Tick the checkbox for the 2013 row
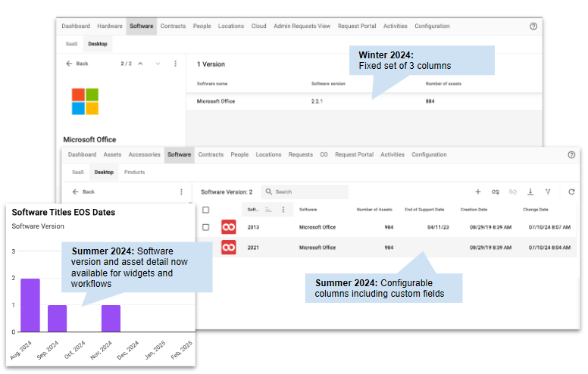 pyautogui.click(x=206, y=227)
